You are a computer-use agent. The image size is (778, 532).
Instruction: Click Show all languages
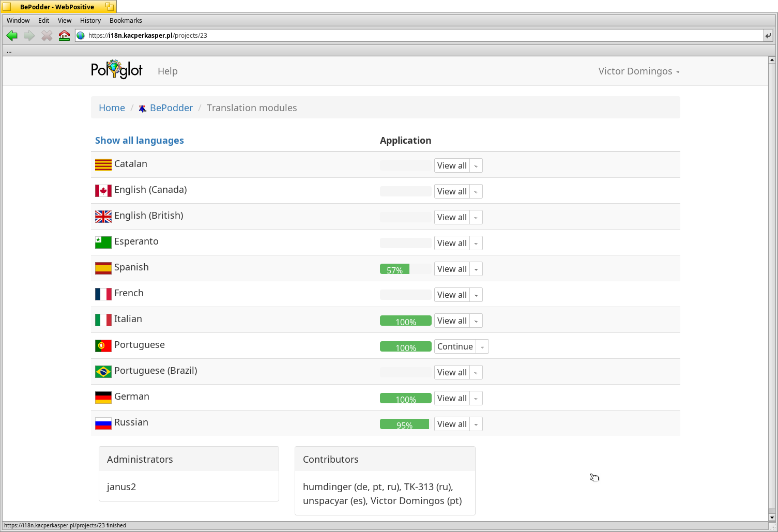click(x=140, y=141)
